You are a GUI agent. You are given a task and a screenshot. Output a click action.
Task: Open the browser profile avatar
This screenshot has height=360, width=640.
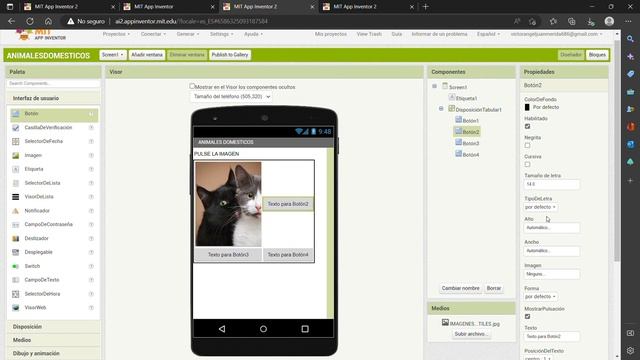pyautogui.click(x=609, y=21)
